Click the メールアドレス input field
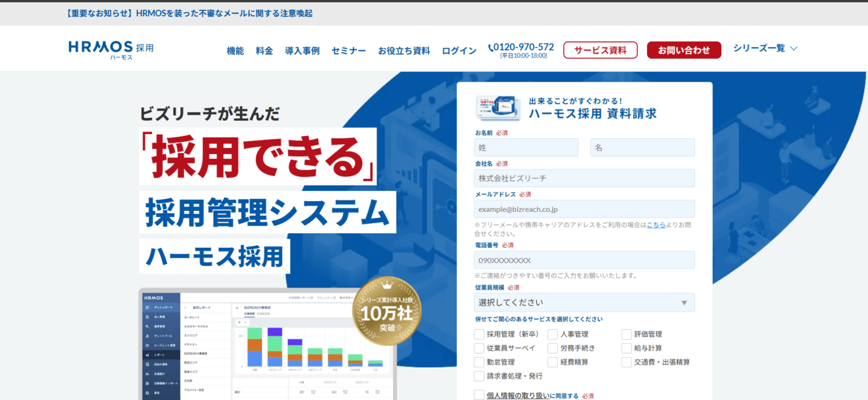868x400 pixels. coord(584,209)
